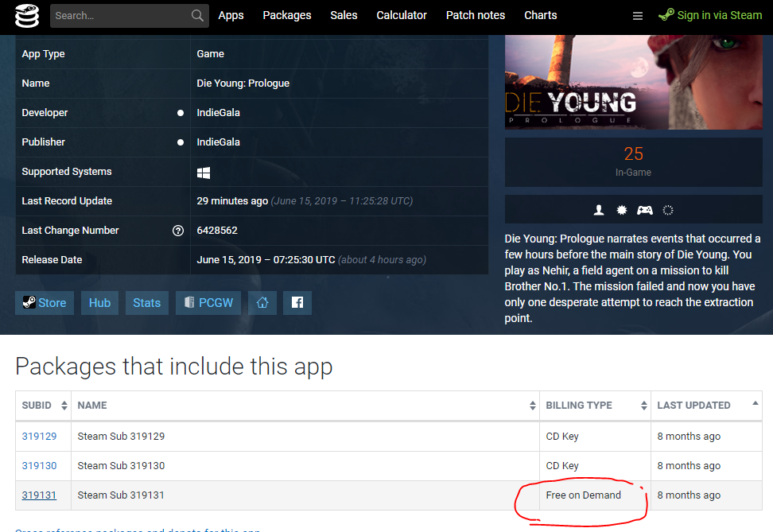Click the change number 6428562
773x532 pixels.
[x=217, y=231]
